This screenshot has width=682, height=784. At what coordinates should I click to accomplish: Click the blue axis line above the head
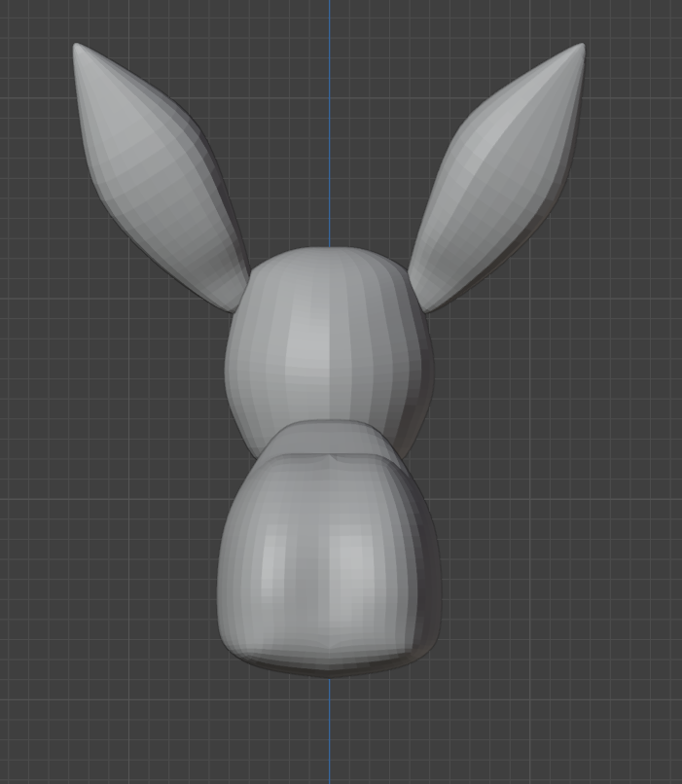pos(329,117)
